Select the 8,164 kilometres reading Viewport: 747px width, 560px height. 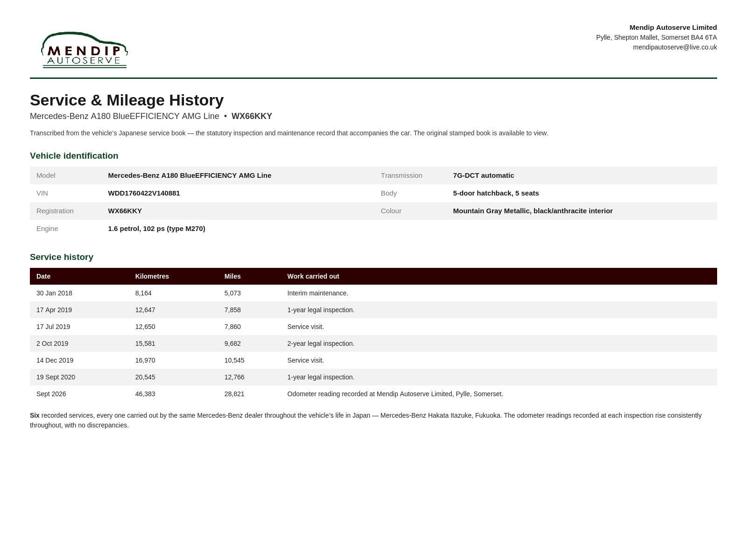click(x=143, y=293)
